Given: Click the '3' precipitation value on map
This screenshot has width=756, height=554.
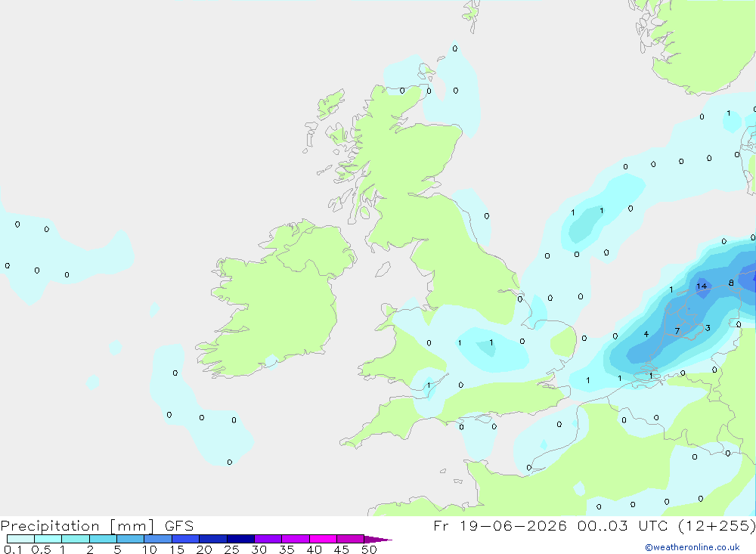Looking at the screenshot, I should click(x=708, y=328).
